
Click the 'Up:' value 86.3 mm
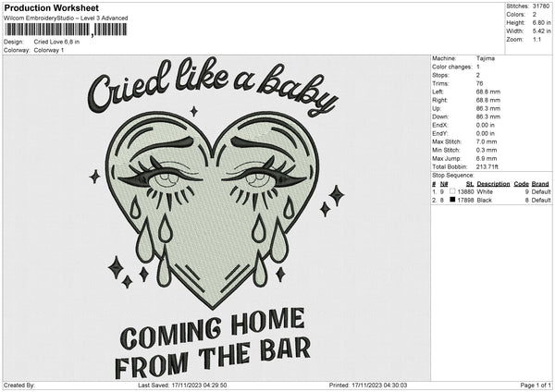pyautogui.click(x=488, y=108)
